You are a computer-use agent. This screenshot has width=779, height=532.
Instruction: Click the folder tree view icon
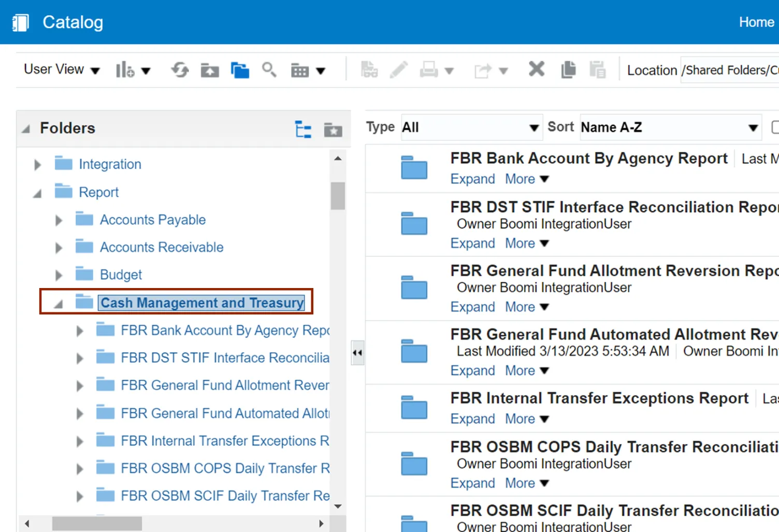[303, 129]
